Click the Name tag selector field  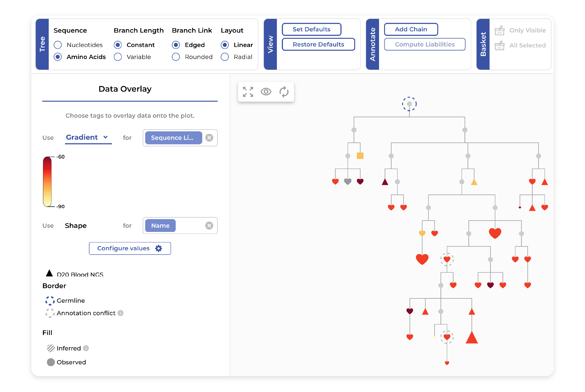click(x=180, y=225)
